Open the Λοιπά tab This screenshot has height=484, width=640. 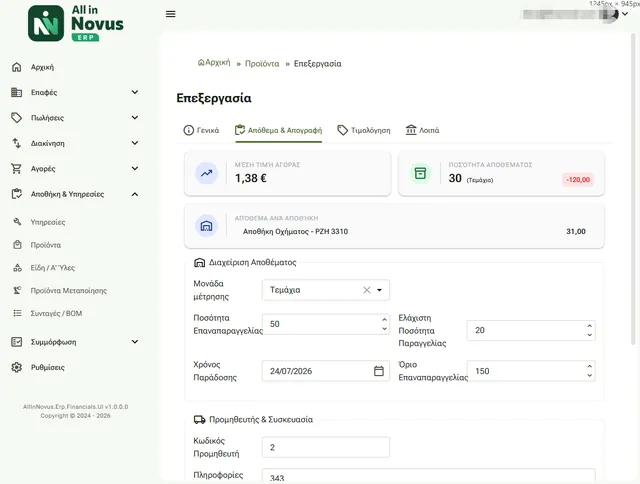coord(422,131)
